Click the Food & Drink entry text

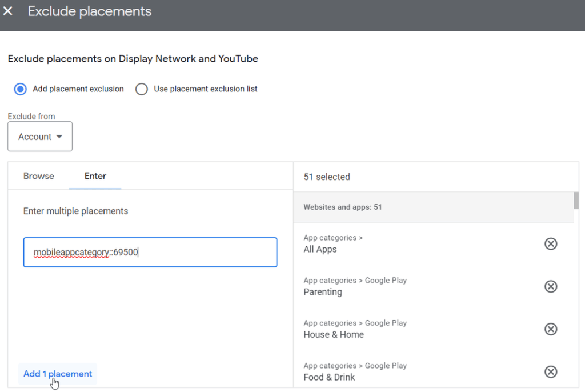(x=329, y=377)
